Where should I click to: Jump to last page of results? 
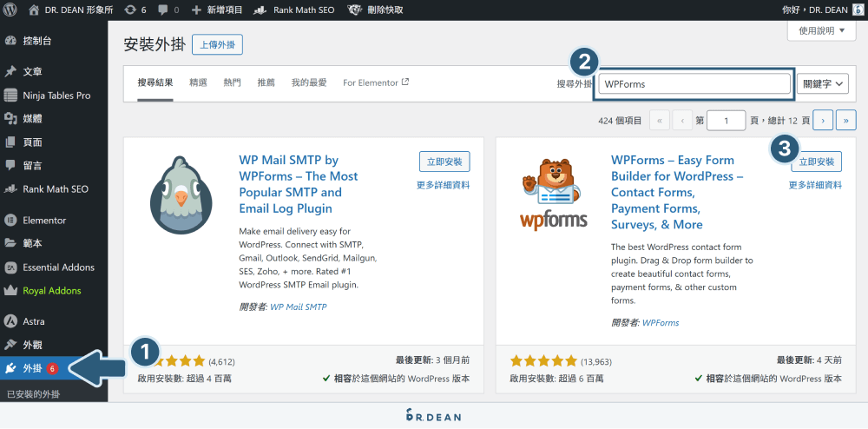(x=845, y=120)
